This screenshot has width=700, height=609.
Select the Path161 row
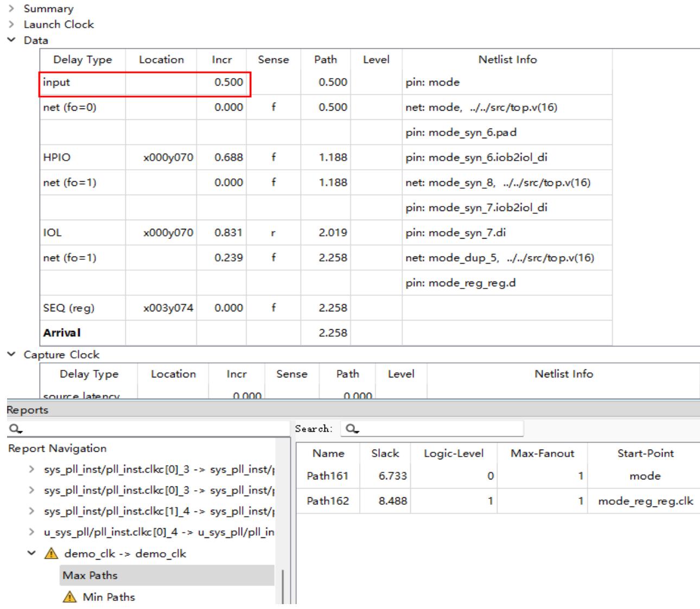point(498,476)
